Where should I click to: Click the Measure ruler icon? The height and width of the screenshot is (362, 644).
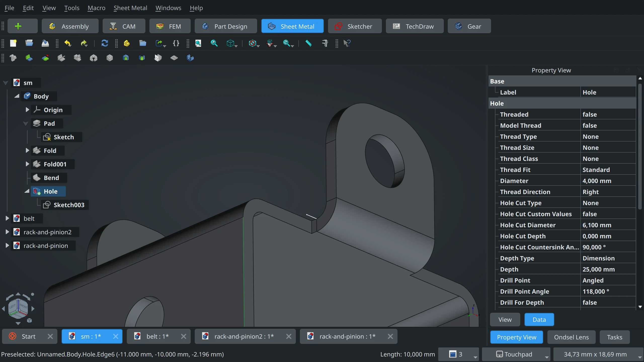(308, 43)
